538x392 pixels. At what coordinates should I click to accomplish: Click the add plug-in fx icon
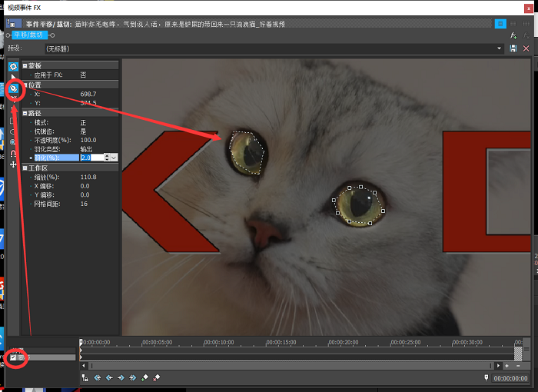point(513,35)
